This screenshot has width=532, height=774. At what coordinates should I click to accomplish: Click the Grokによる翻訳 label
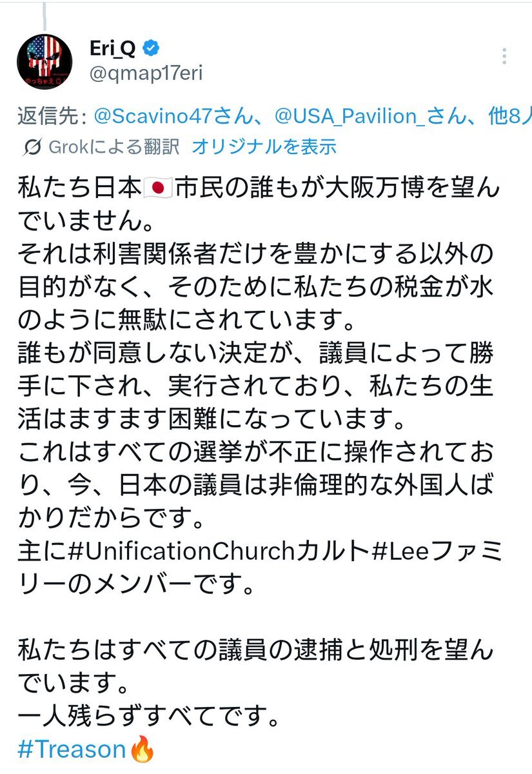[x=113, y=147]
